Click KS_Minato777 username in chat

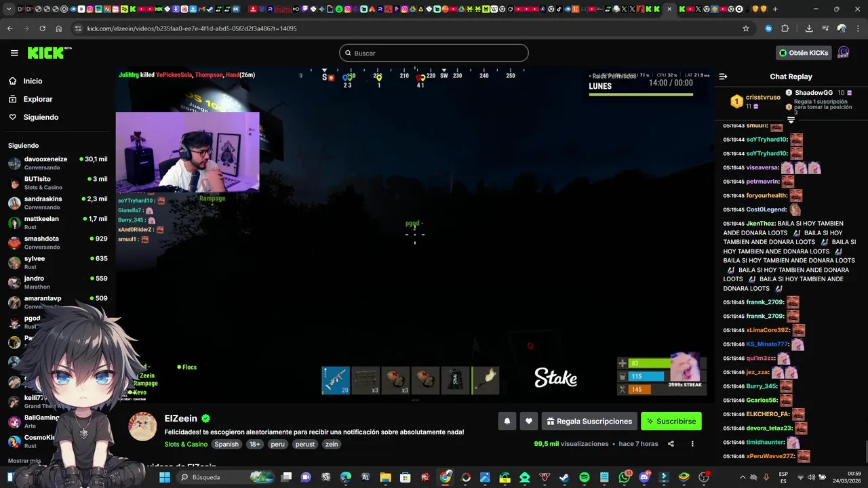tap(767, 344)
